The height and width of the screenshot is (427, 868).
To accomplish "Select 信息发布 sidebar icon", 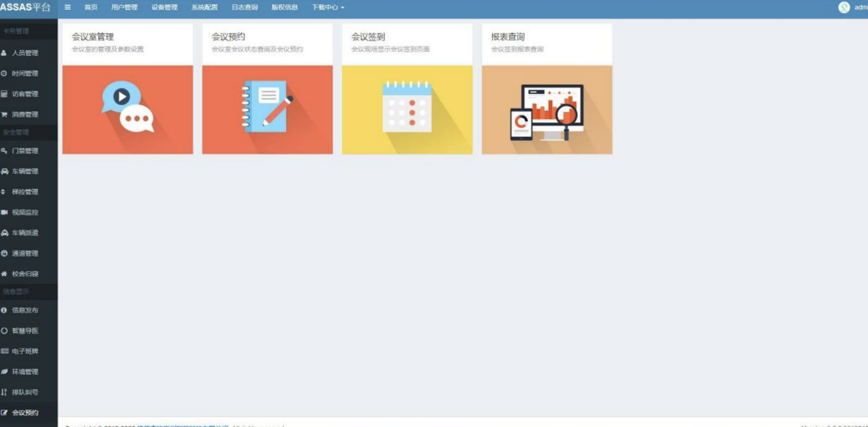I will click(x=5, y=309).
